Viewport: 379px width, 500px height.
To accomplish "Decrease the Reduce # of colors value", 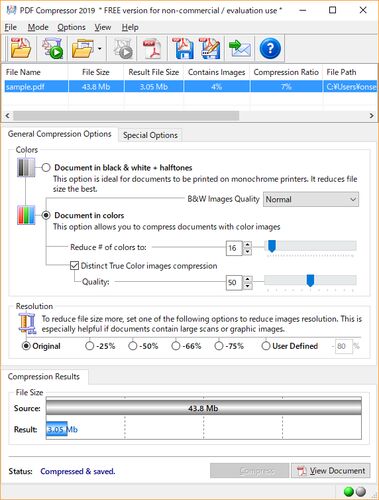I will 247,252.
